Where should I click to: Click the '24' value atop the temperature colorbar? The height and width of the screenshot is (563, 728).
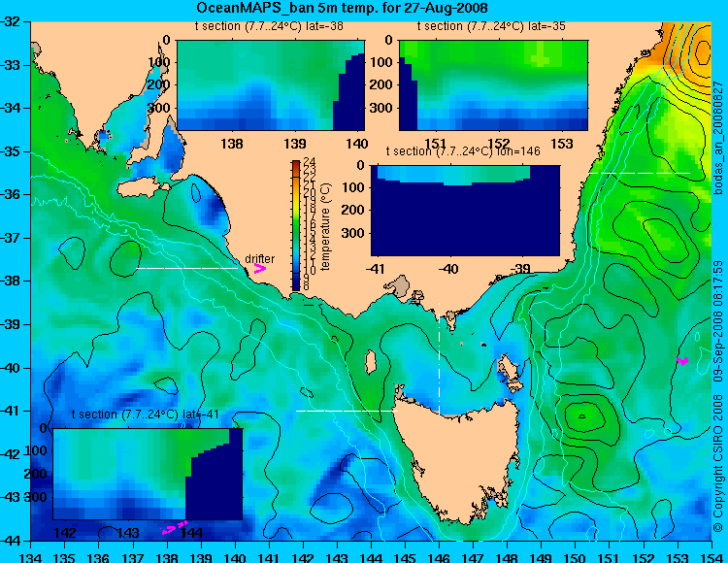pos(310,161)
